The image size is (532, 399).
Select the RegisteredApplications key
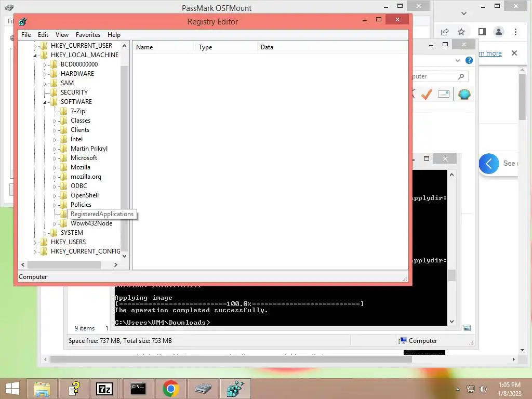point(102,214)
